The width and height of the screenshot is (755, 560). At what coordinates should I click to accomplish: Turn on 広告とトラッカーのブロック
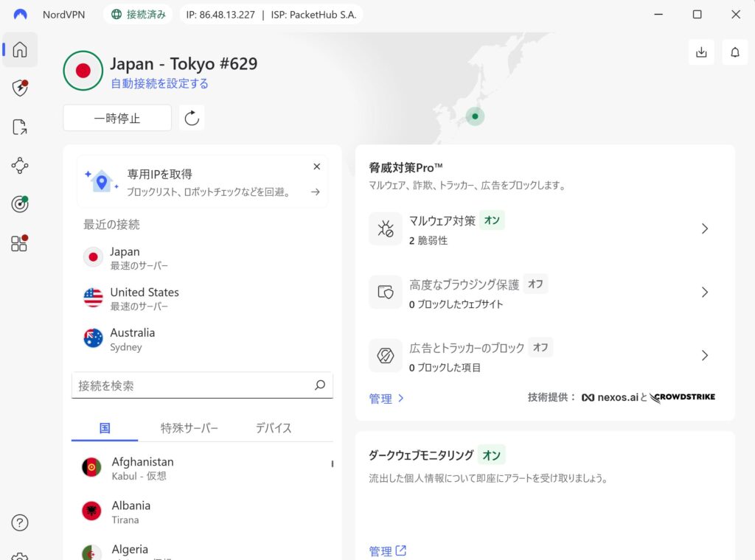coord(540,347)
